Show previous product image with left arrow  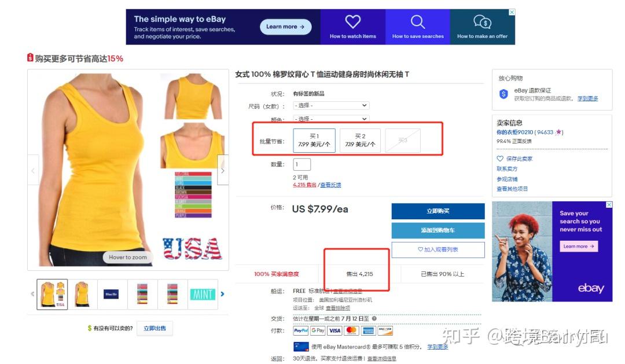[x=33, y=170]
